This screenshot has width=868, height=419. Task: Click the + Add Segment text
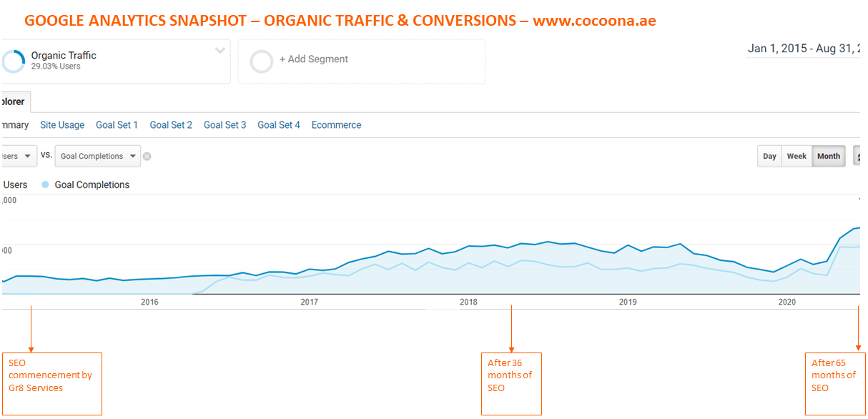(x=314, y=59)
